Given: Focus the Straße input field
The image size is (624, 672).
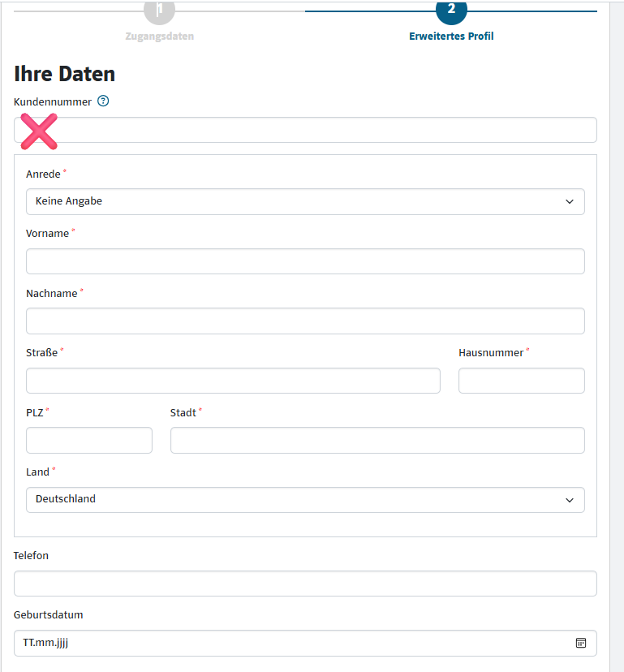Looking at the screenshot, I should tap(233, 381).
